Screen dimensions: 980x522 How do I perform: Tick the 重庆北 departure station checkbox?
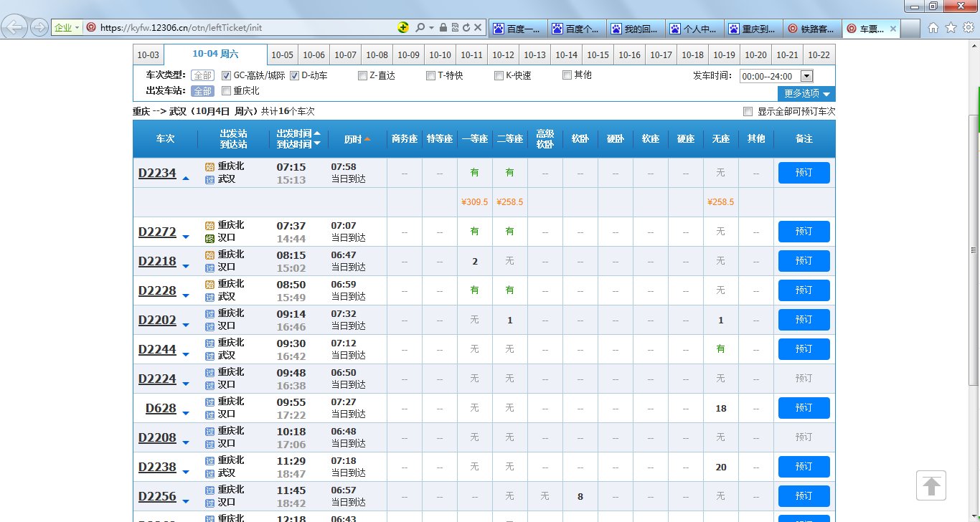tap(227, 91)
